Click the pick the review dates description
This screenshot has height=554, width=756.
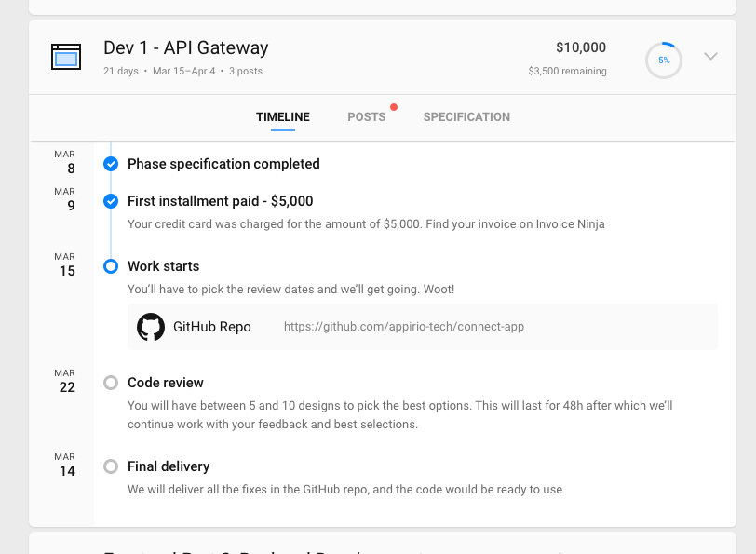(x=291, y=290)
